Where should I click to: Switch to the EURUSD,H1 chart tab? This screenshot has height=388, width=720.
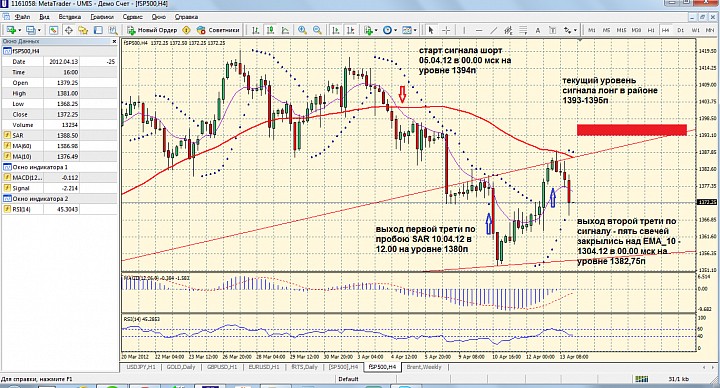264,367
